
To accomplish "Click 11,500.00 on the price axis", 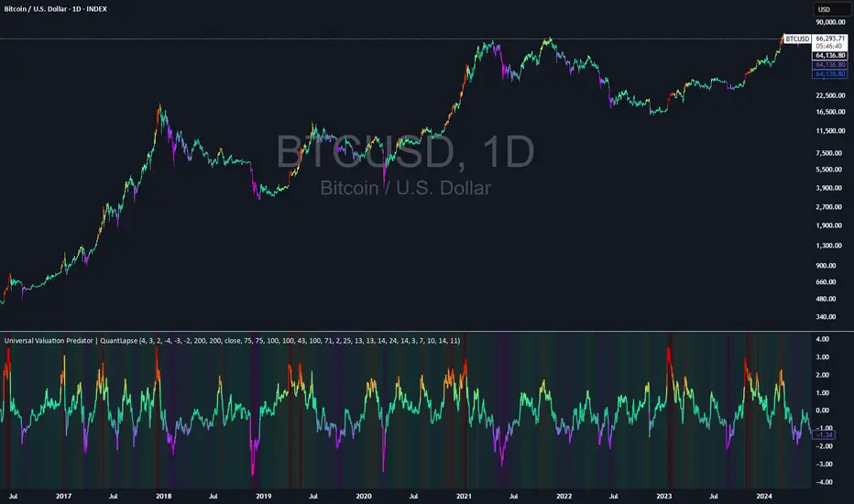I will point(830,131).
